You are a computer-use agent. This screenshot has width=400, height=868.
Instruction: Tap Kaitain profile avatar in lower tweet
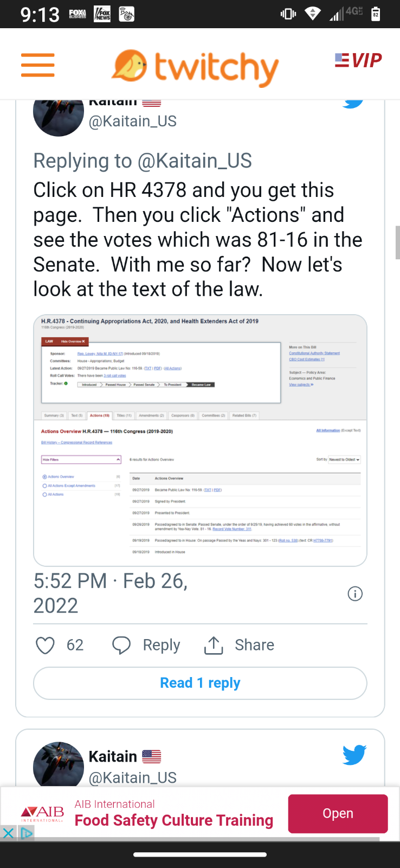59,764
